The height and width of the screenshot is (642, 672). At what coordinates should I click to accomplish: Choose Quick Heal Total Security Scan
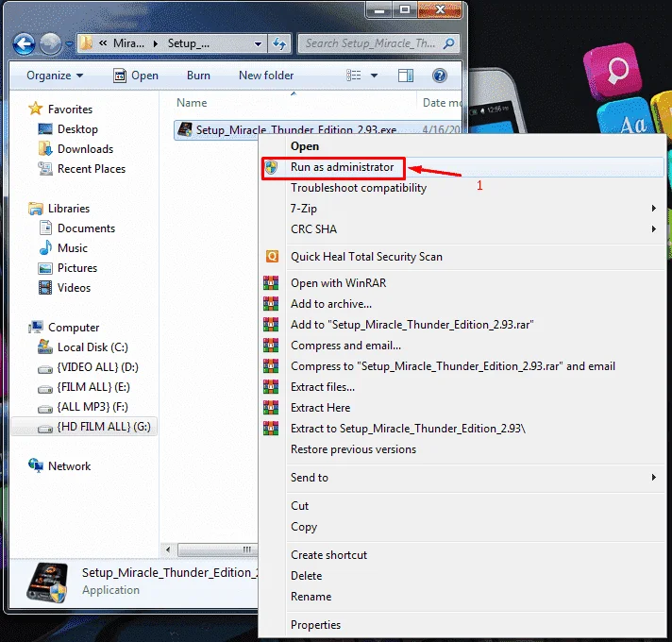click(x=462, y=257)
